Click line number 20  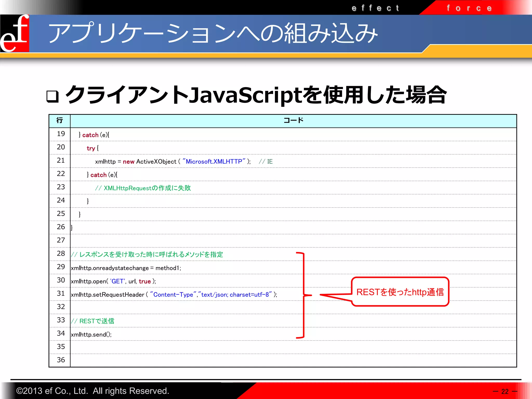point(61,147)
